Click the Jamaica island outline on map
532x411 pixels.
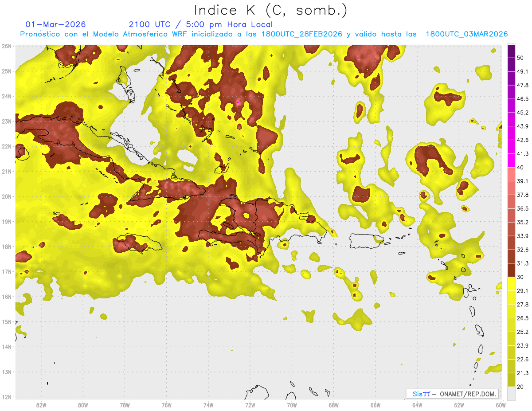138,243
